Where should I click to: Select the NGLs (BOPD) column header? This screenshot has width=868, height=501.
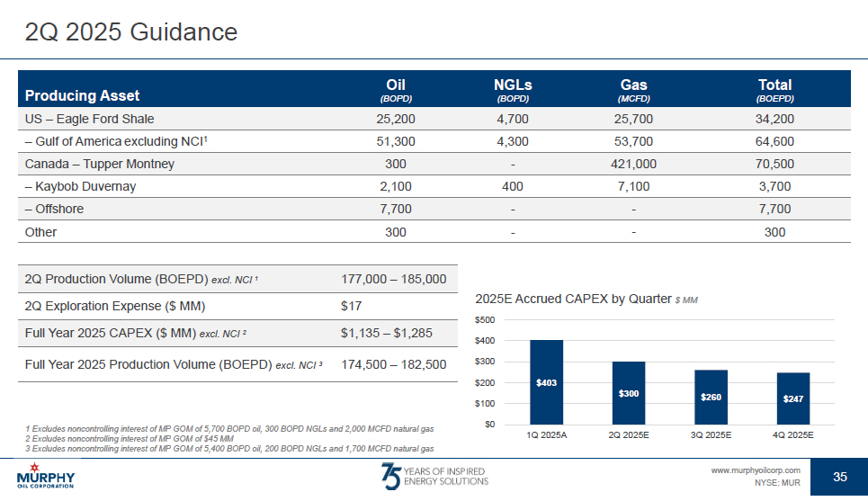click(513, 90)
